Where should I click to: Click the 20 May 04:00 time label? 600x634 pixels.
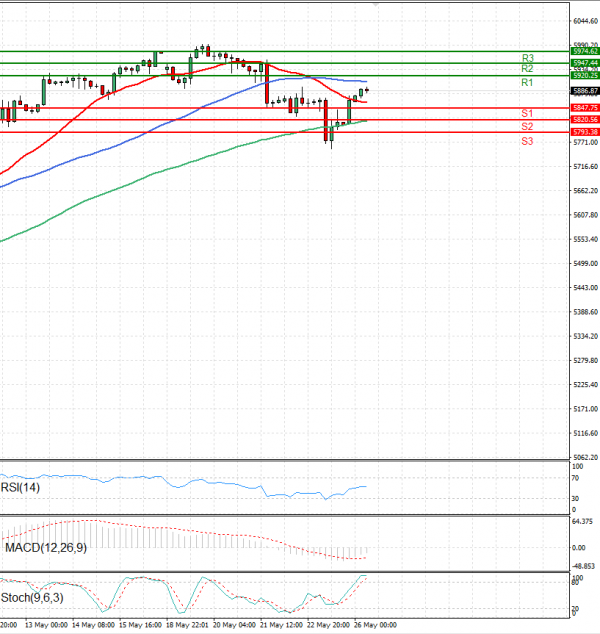(x=234, y=625)
